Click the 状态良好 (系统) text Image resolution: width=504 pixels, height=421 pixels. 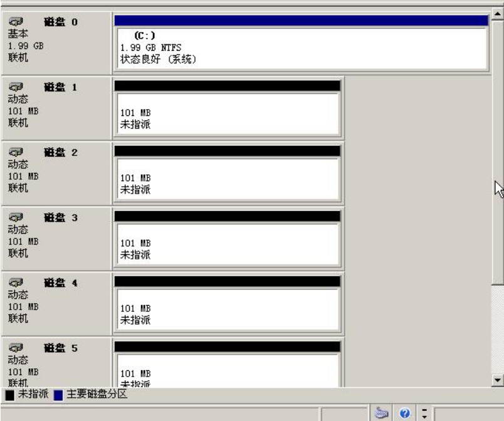tap(158, 59)
